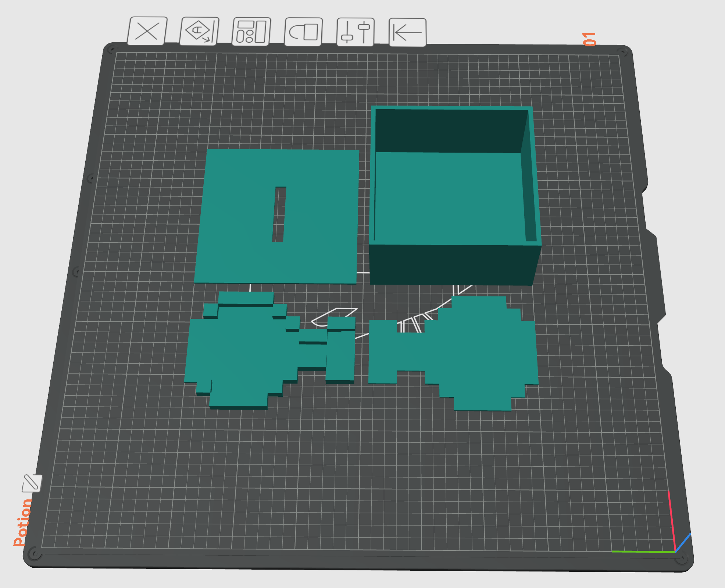Remove the plate with the X icon

tap(147, 31)
